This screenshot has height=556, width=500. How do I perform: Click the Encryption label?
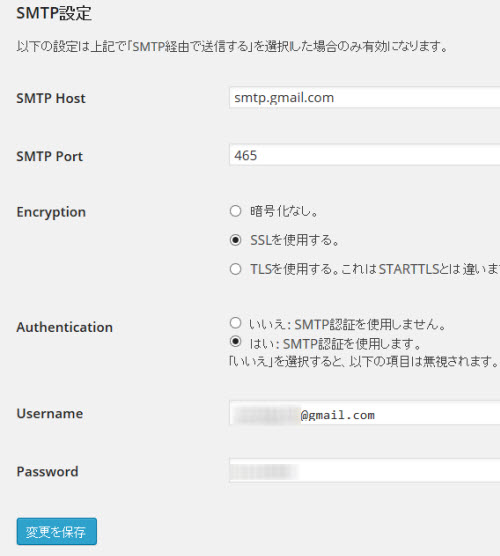tap(51, 212)
